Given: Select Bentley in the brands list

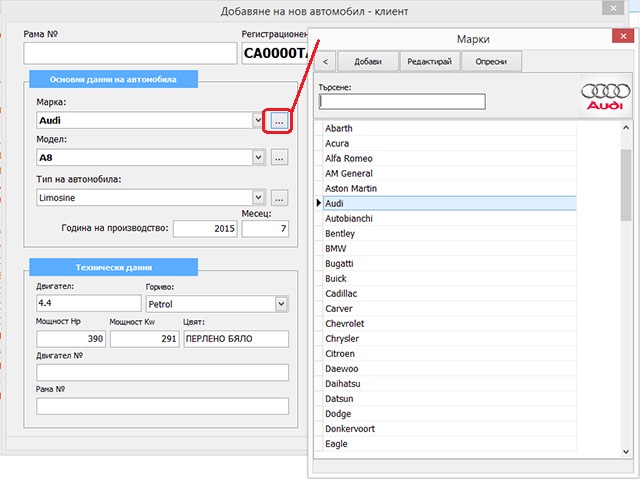Looking at the screenshot, I should 450,233.
